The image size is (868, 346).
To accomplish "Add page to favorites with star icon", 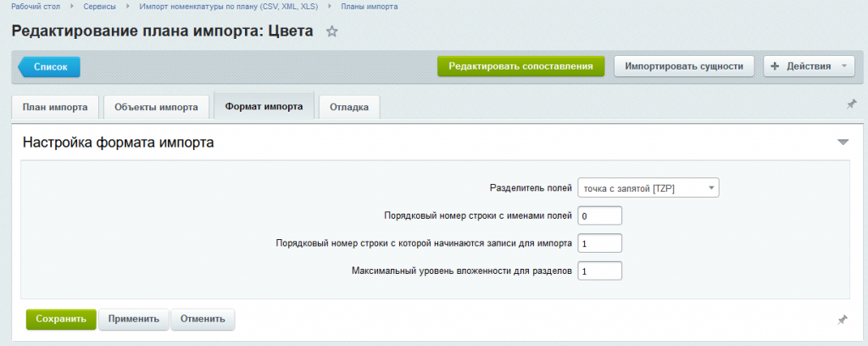I will coord(331,31).
